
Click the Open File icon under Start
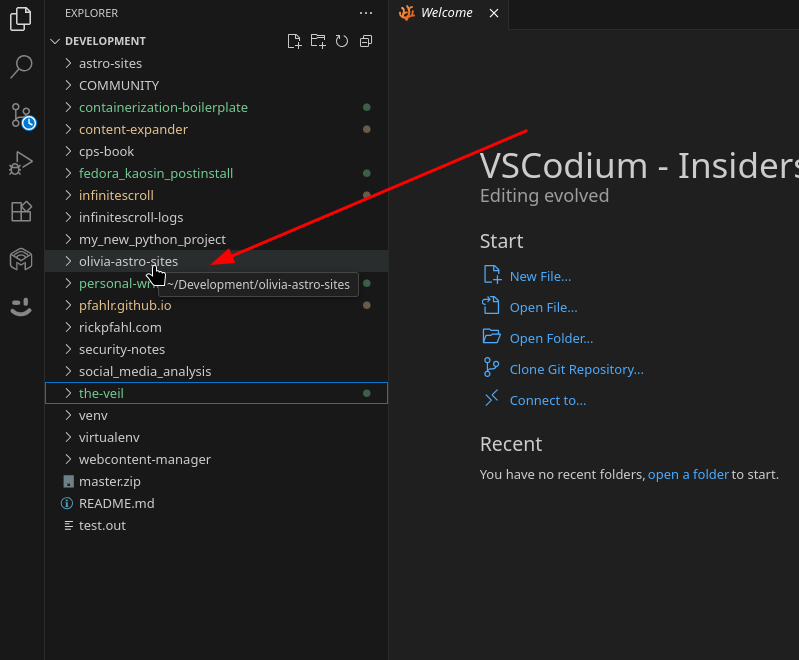(491, 305)
